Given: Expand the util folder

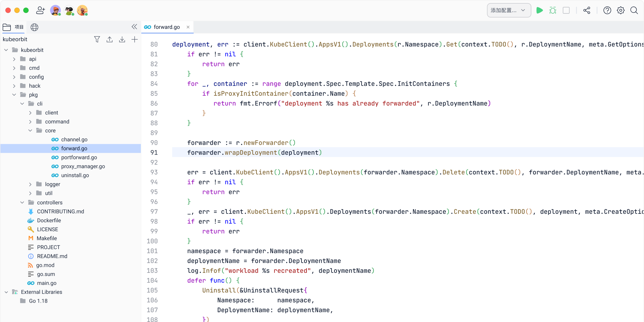Looking at the screenshot, I should [x=30, y=193].
